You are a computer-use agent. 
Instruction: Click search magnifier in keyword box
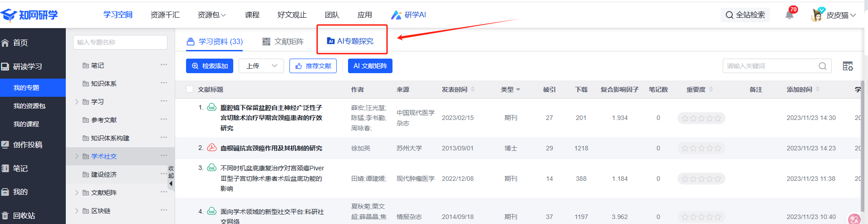point(822,66)
